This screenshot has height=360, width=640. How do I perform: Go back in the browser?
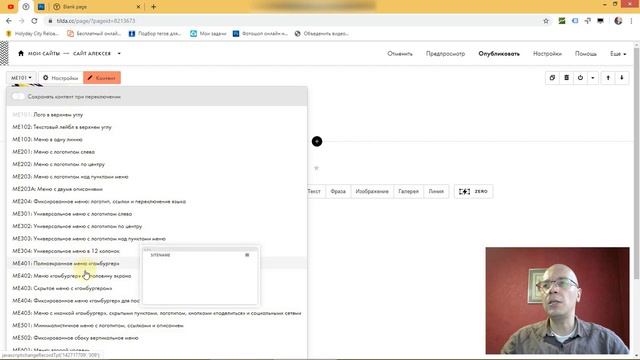[9, 21]
